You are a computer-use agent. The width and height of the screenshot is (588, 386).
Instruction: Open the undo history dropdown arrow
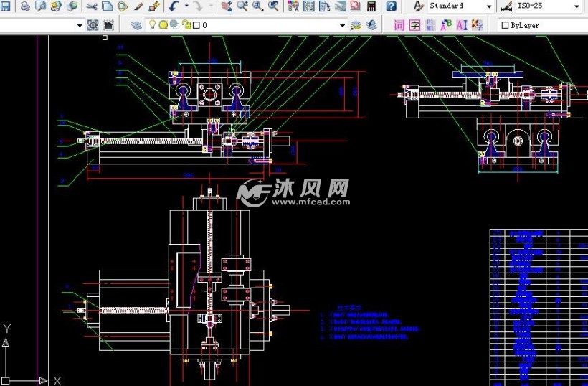(186, 6)
